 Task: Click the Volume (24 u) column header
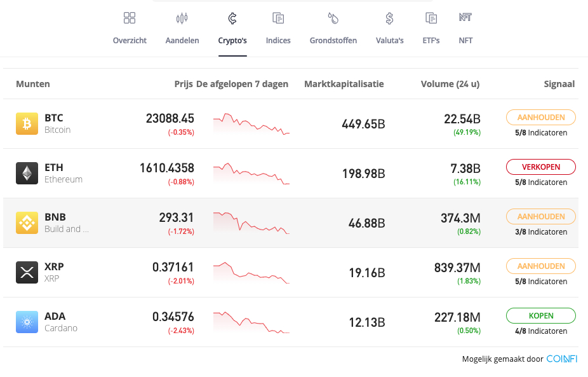[x=450, y=84]
